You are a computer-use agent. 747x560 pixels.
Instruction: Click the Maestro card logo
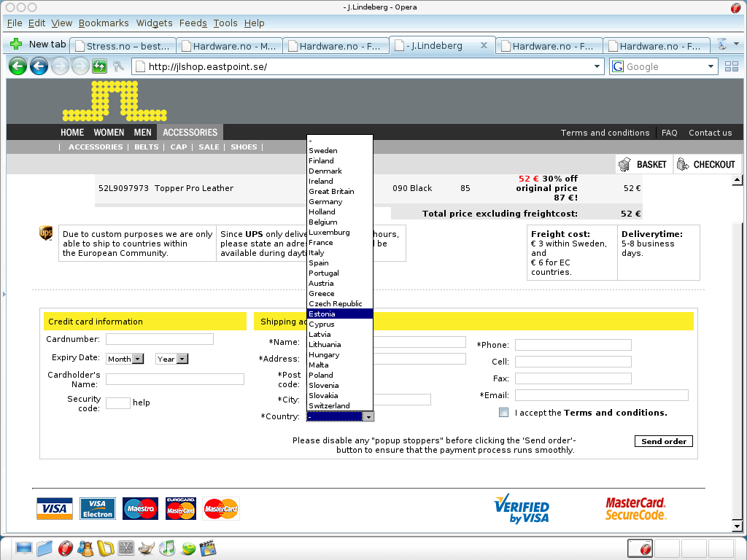coord(140,508)
